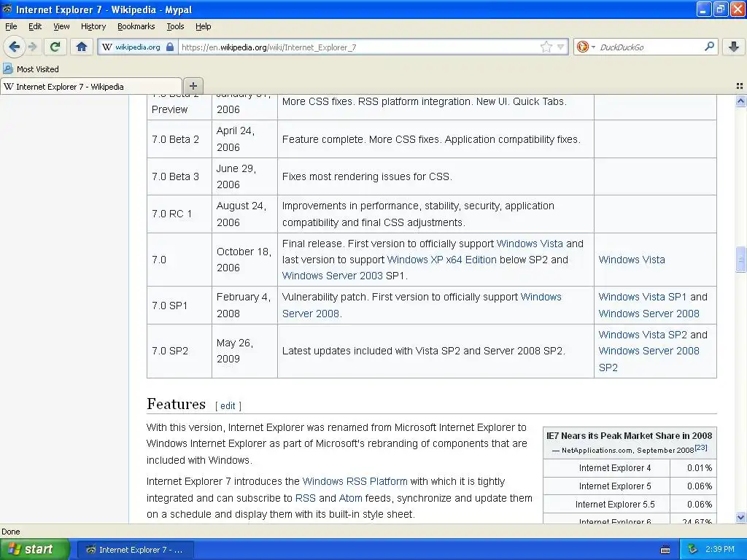
Task: Bookmark this page with the star
Action: [546, 47]
